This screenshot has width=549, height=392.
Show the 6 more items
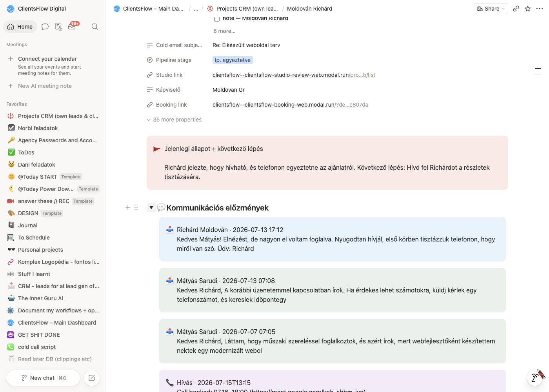[224, 31]
